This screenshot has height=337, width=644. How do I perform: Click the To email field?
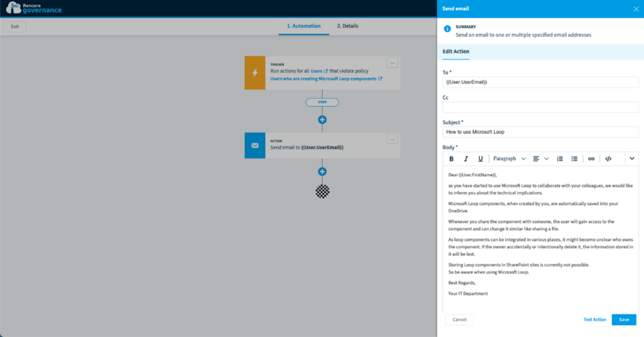pos(540,82)
